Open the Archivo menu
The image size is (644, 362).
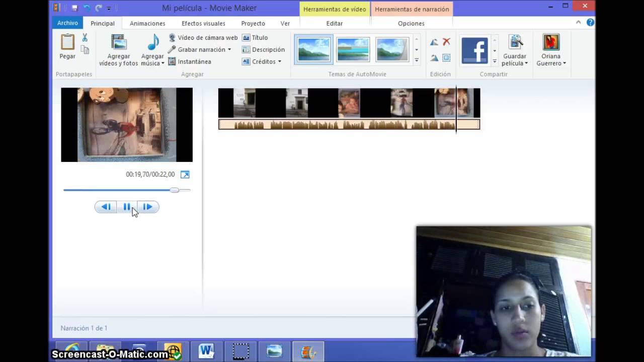[67, 23]
